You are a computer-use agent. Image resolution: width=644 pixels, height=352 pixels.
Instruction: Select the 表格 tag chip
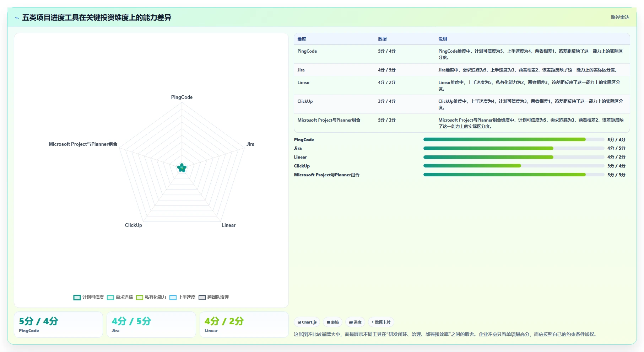coord(332,322)
